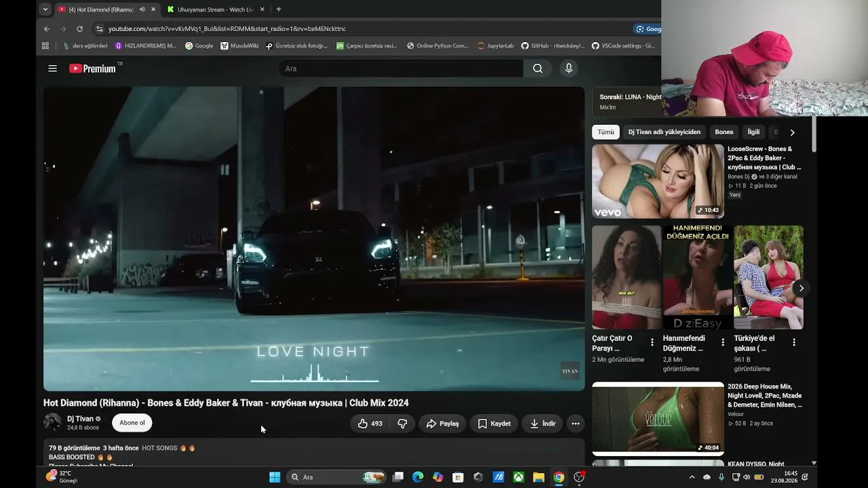Dislike the Hot Diamond video
This screenshot has height=488, width=868.
402,424
